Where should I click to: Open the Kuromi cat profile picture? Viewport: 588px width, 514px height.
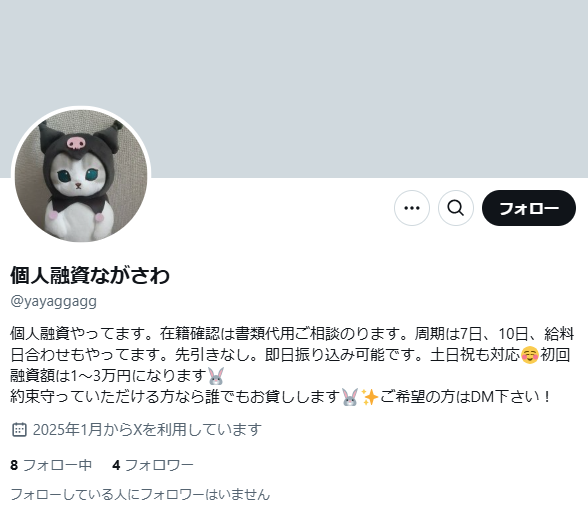coord(81,175)
